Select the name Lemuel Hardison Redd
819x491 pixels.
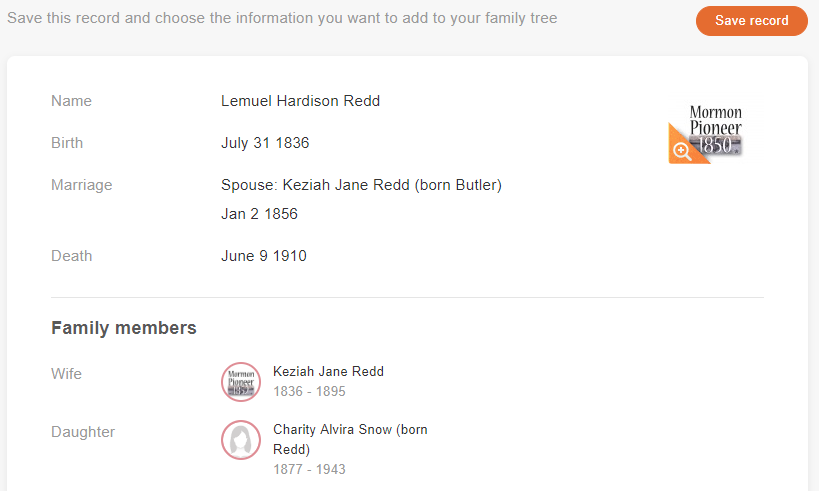(x=300, y=101)
